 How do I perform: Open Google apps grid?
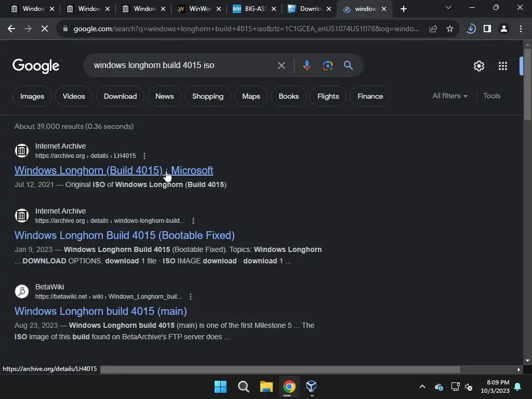pyautogui.click(x=503, y=66)
